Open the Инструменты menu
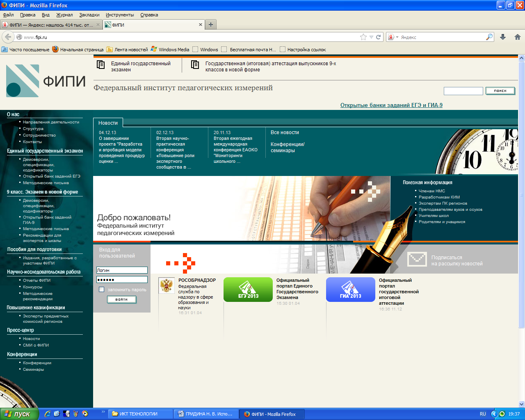 coord(120,15)
